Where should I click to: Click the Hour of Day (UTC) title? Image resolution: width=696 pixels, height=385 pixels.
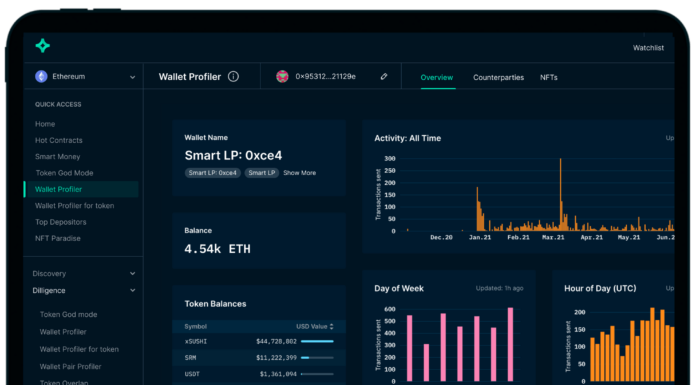600,288
